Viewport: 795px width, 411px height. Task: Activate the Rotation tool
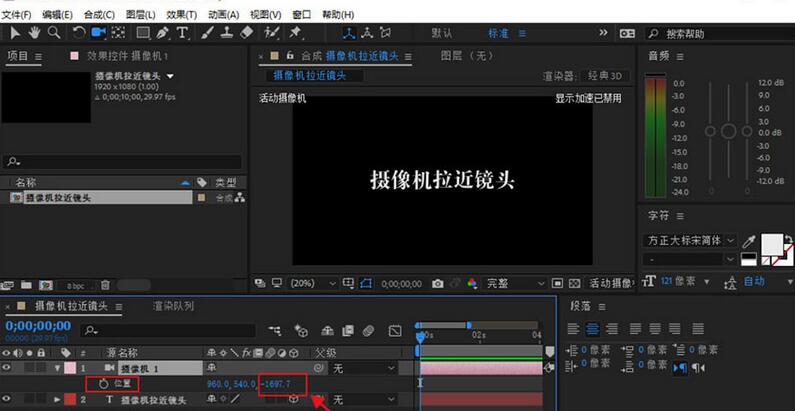coord(78,33)
